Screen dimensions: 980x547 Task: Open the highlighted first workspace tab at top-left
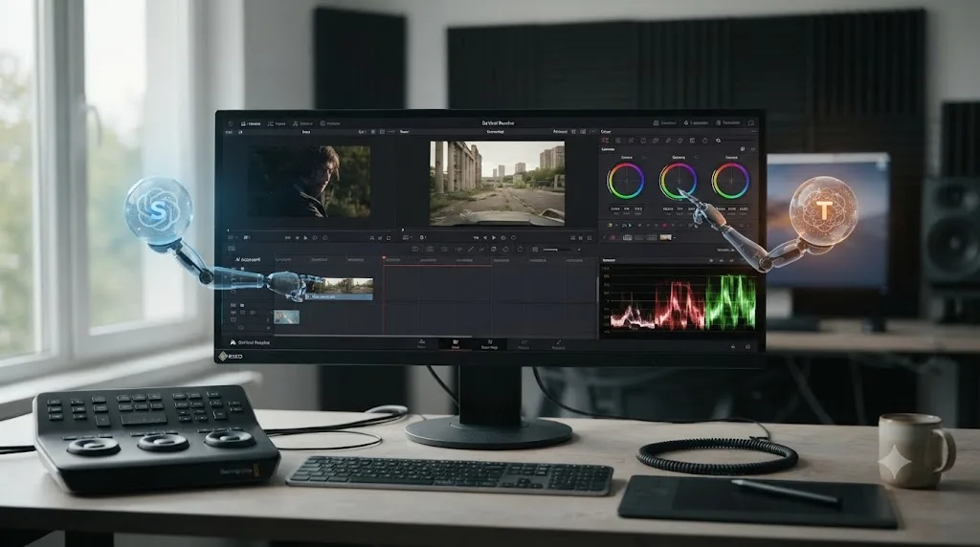[x=251, y=123]
